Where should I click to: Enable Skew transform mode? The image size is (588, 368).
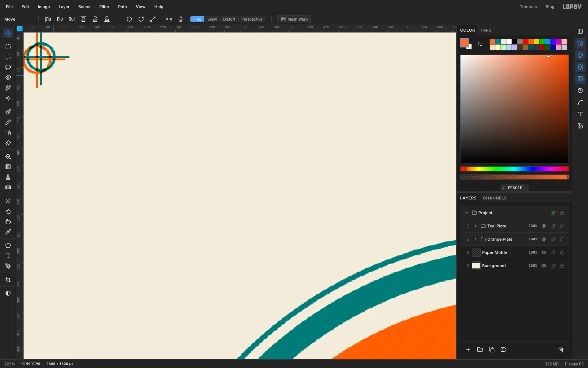tap(212, 19)
